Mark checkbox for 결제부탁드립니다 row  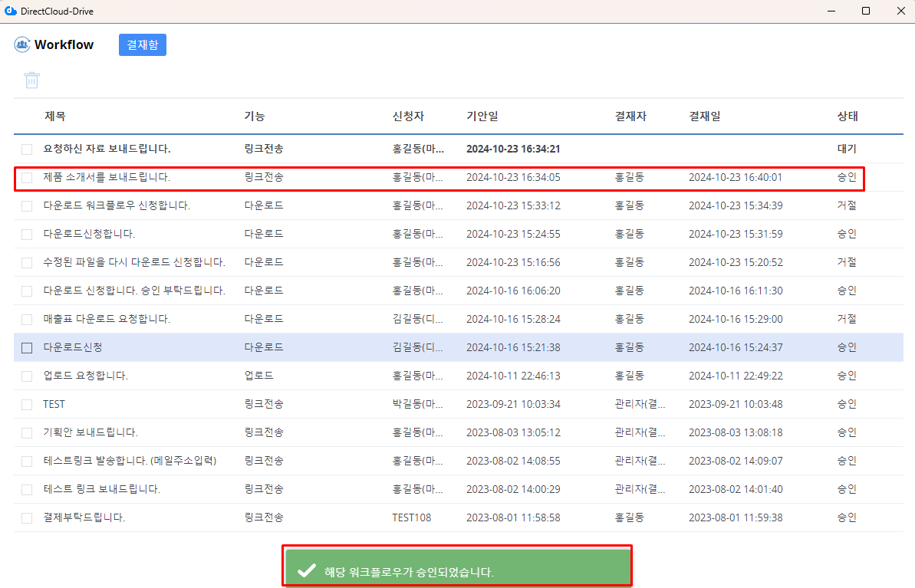coord(27,517)
